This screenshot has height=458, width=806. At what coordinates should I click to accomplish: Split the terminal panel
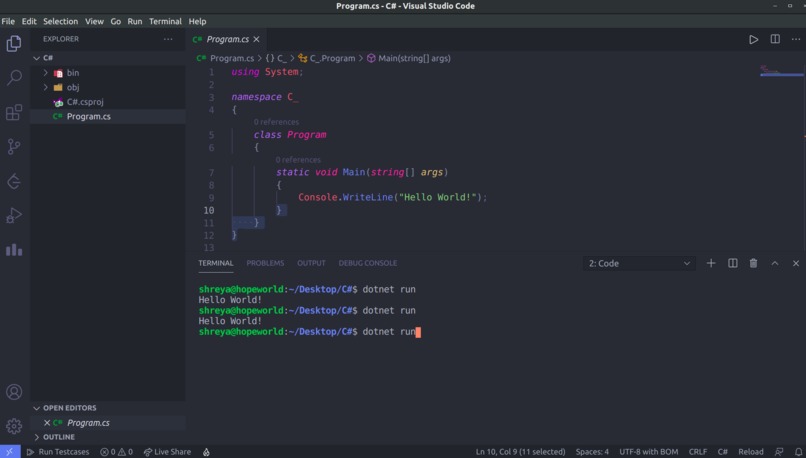click(732, 263)
